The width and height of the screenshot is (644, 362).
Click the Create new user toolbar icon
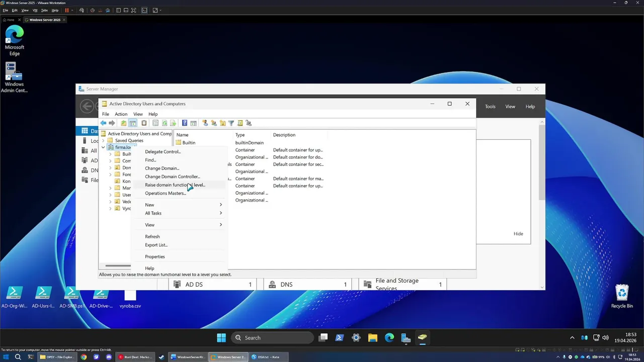tap(205, 123)
